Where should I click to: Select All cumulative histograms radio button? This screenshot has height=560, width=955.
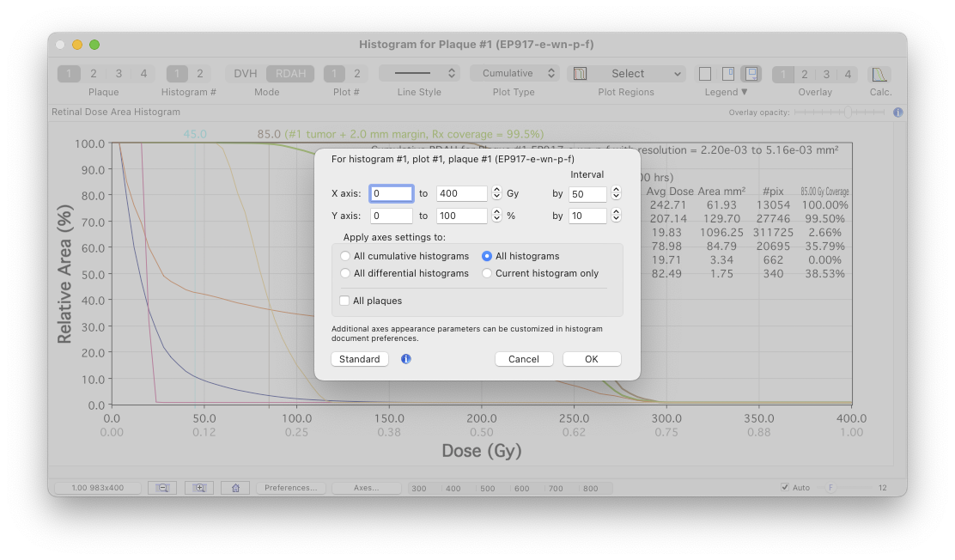(345, 256)
